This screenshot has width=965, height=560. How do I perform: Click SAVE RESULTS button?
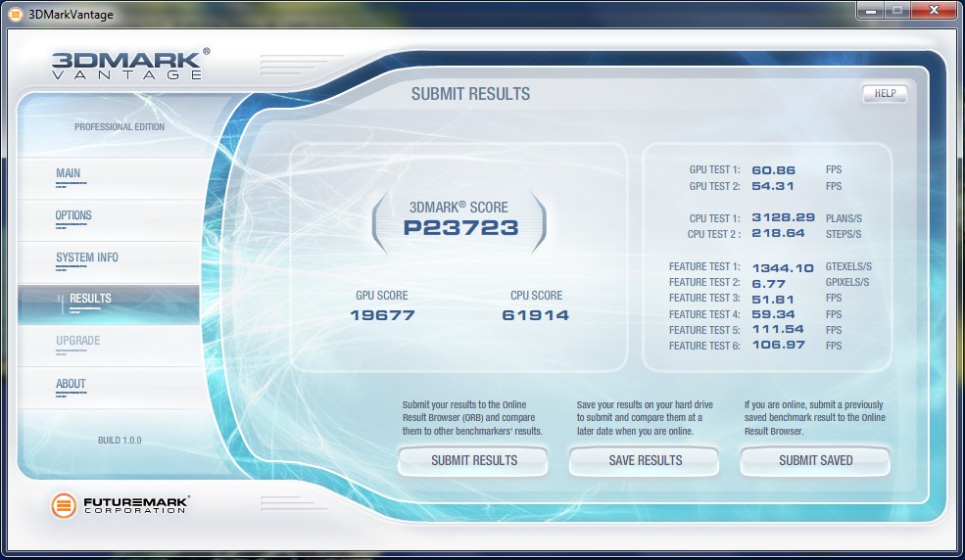point(645,460)
